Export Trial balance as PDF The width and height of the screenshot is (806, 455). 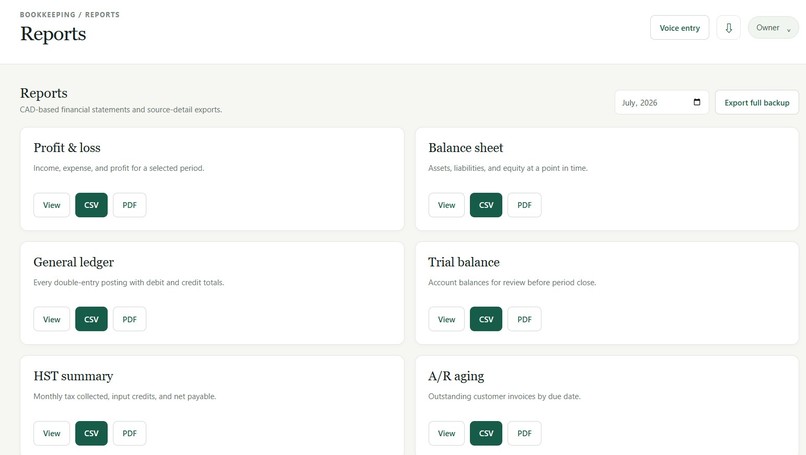coord(524,319)
